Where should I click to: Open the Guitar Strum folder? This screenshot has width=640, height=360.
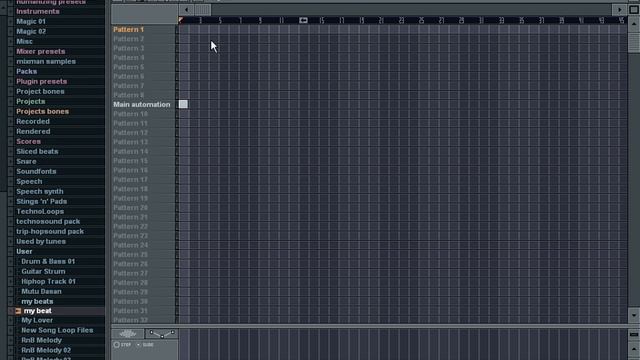point(43,271)
